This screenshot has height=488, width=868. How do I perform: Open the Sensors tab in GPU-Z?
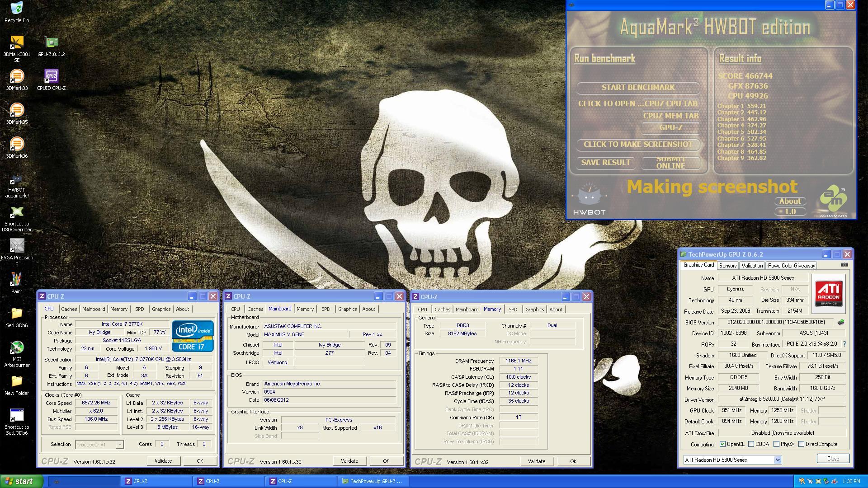728,266
